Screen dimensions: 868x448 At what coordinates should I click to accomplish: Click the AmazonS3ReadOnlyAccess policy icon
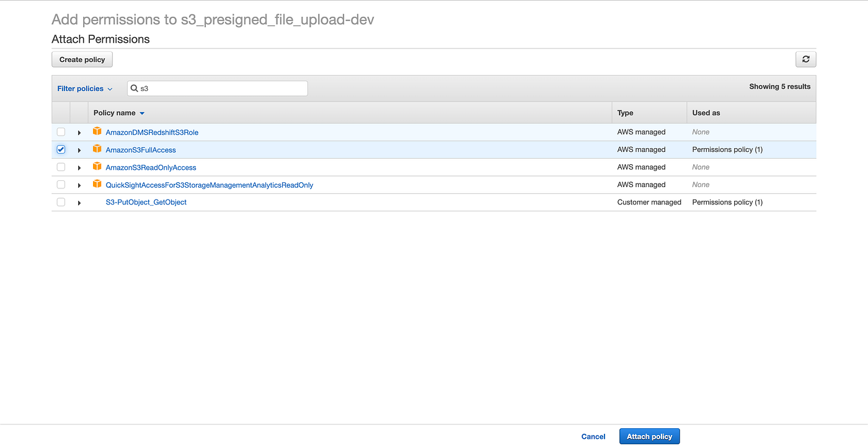[97, 167]
